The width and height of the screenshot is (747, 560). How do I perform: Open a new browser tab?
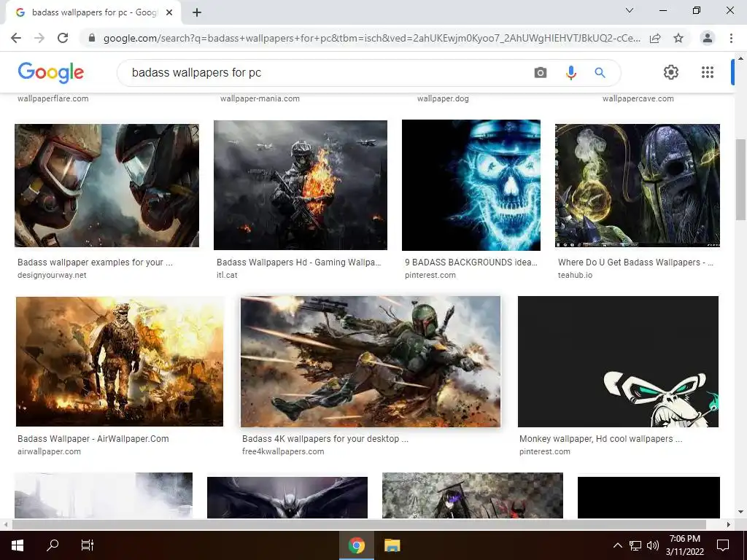(197, 13)
